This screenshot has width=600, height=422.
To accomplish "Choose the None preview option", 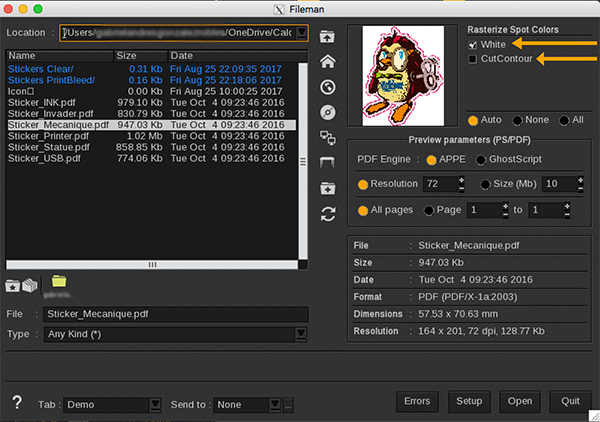I will coord(517,119).
